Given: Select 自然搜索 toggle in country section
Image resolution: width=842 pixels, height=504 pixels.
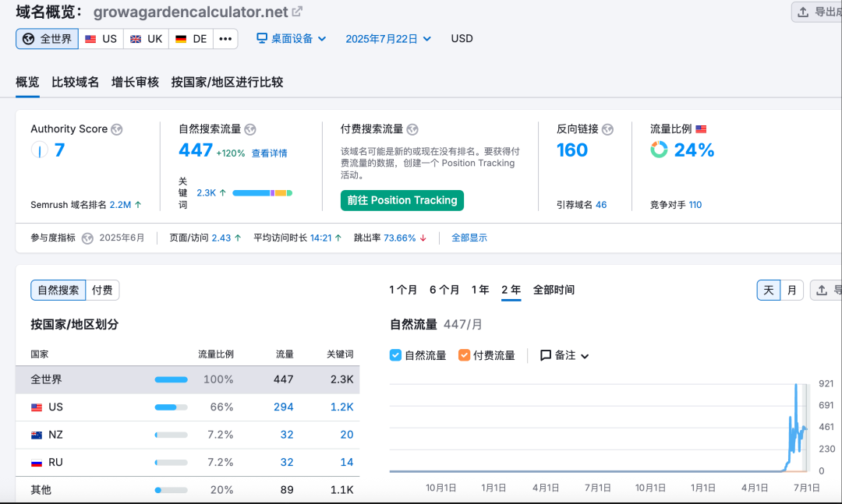Looking at the screenshot, I should (58, 291).
